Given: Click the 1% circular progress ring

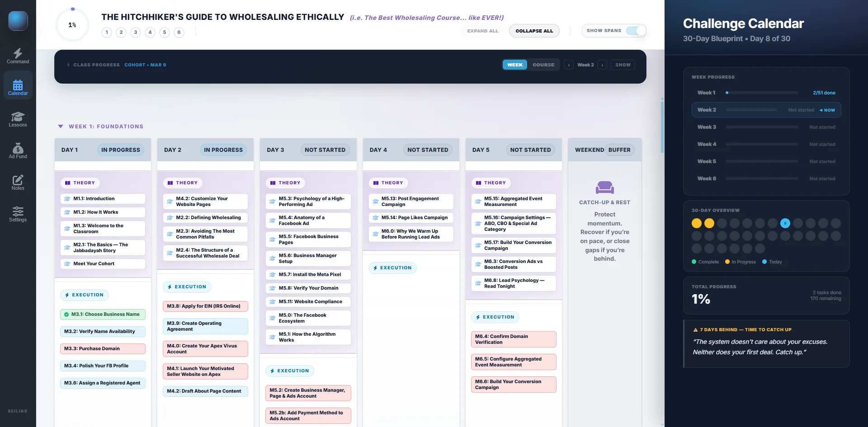Looking at the screenshot, I should [72, 25].
